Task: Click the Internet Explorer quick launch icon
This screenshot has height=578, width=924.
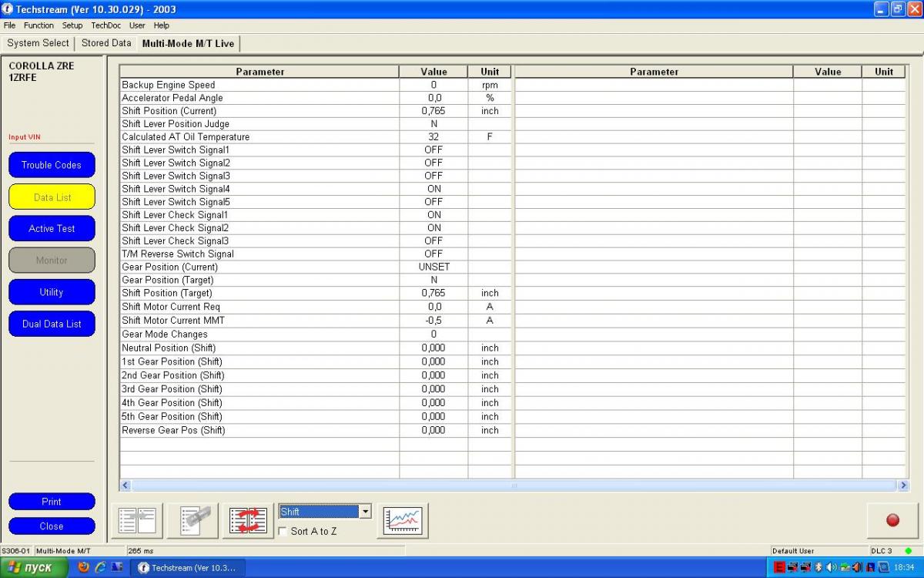Action: click(100, 567)
